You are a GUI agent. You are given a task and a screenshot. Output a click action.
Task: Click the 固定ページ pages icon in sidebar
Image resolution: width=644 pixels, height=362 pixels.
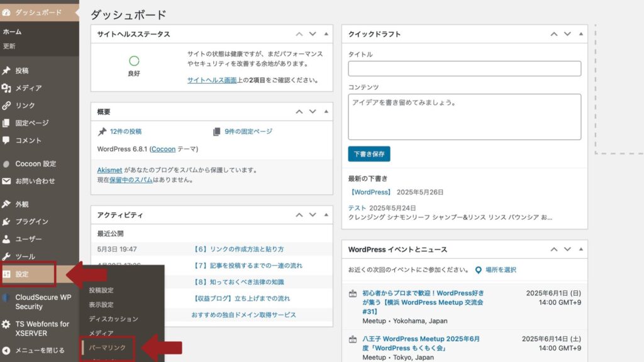(x=6, y=123)
